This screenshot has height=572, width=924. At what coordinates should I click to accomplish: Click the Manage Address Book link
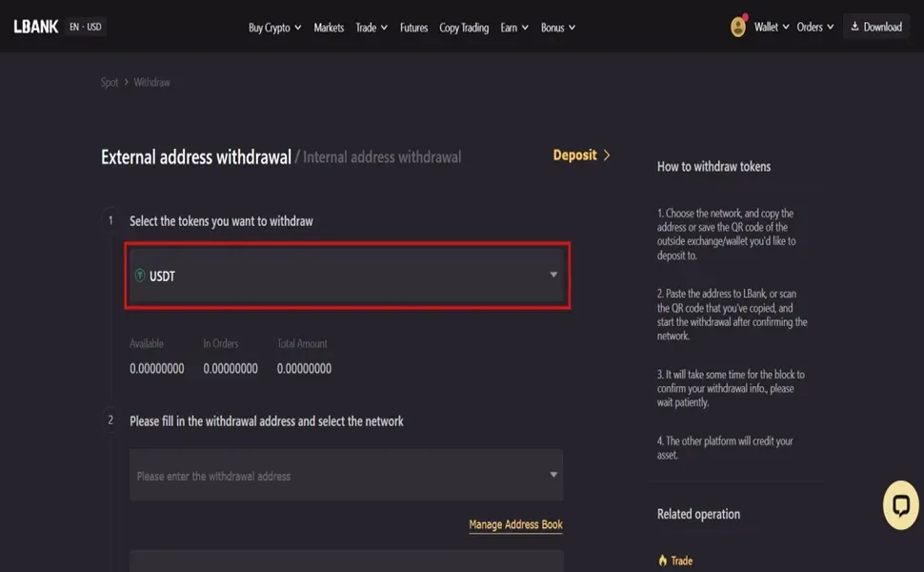tap(515, 524)
